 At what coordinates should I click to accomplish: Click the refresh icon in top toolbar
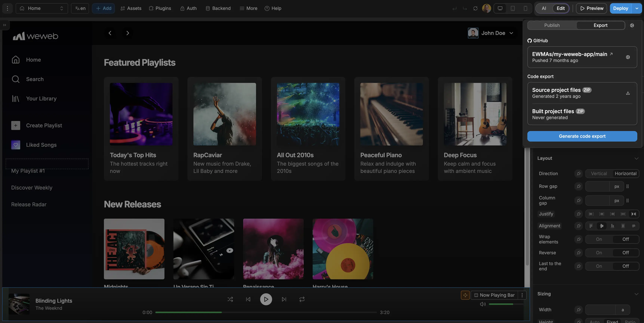(x=475, y=8)
